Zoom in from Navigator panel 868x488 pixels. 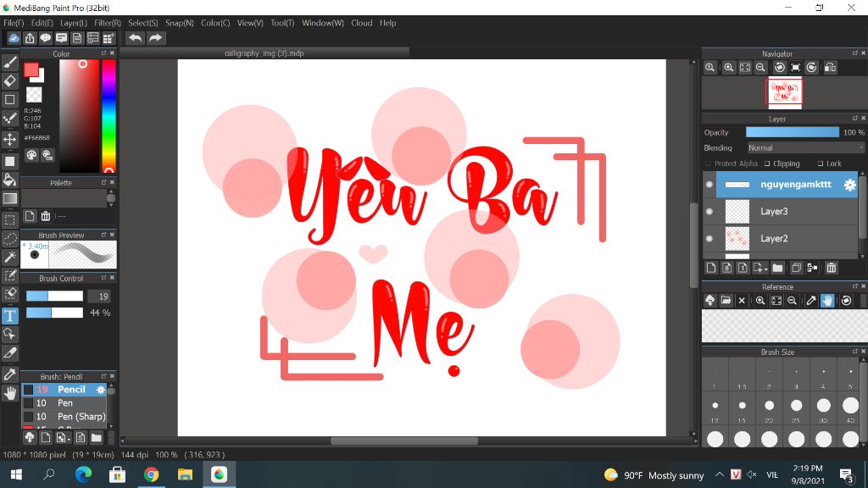tap(728, 68)
